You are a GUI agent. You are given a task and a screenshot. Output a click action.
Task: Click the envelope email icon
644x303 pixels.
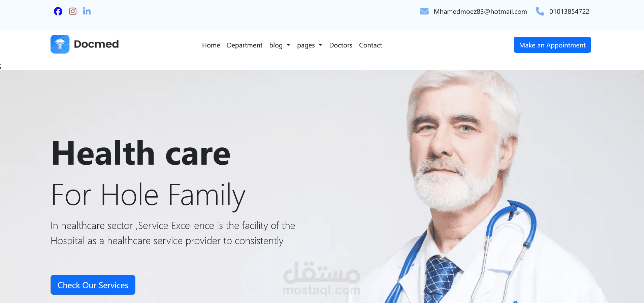(x=424, y=11)
